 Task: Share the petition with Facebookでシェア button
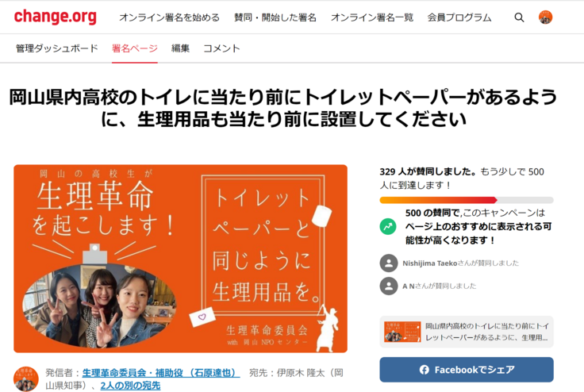[x=467, y=370]
